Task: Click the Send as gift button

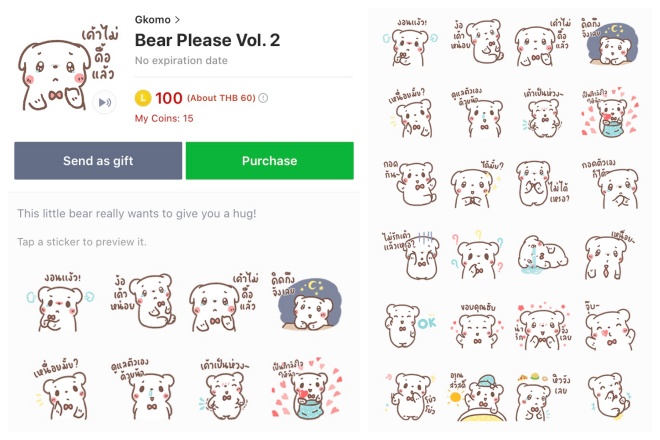Action: [x=98, y=160]
